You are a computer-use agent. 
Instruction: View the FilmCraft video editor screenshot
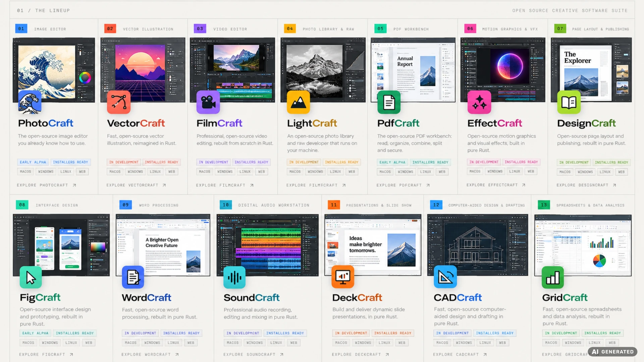click(x=232, y=70)
